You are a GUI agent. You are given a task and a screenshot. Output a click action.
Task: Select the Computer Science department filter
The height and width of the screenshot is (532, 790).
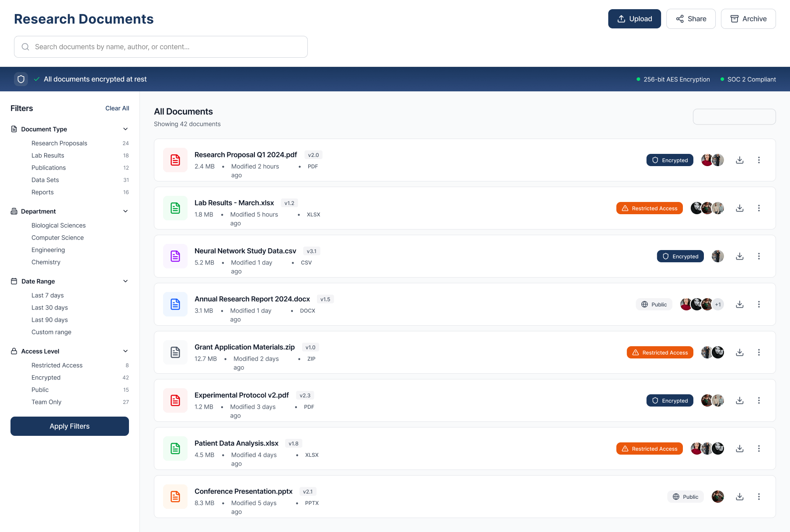click(58, 238)
